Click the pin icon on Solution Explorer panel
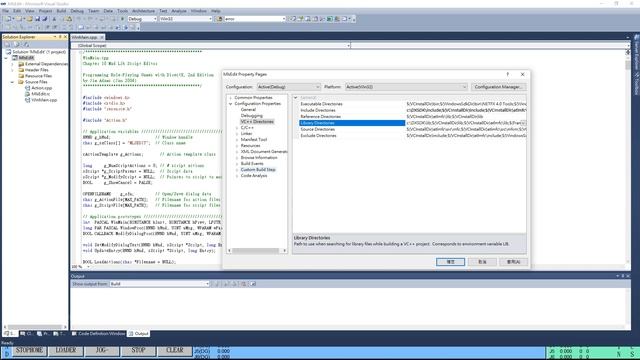This screenshot has height=360, width=640. pos(60,37)
